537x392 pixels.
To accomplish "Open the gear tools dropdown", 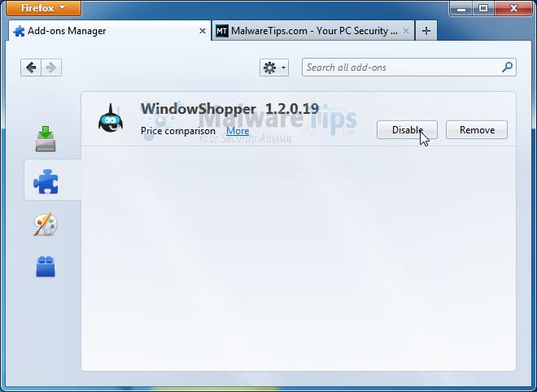I will (x=274, y=68).
